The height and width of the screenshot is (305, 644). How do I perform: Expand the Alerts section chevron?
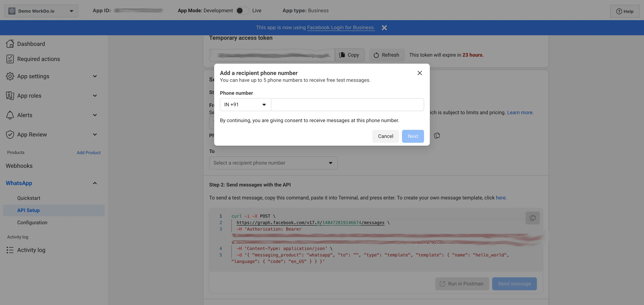pos(95,115)
